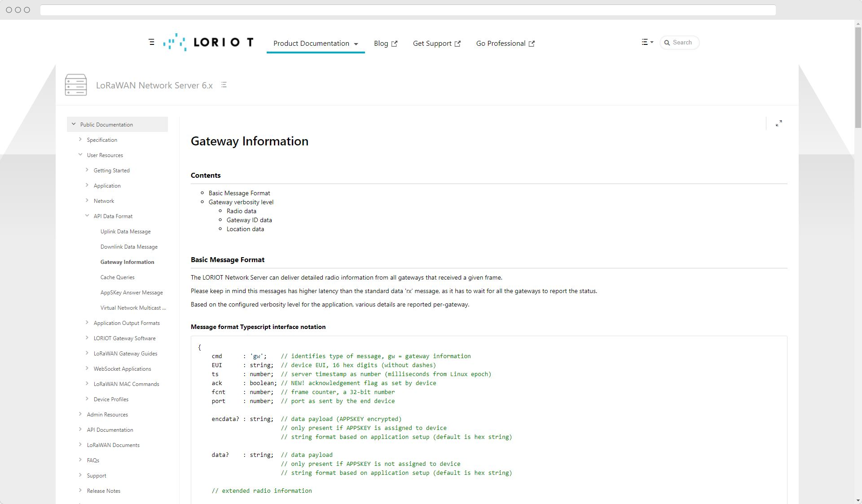This screenshot has height=504, width=862.
Task: Toggle full-screen with the expand arrows icon
Action: 779,123
